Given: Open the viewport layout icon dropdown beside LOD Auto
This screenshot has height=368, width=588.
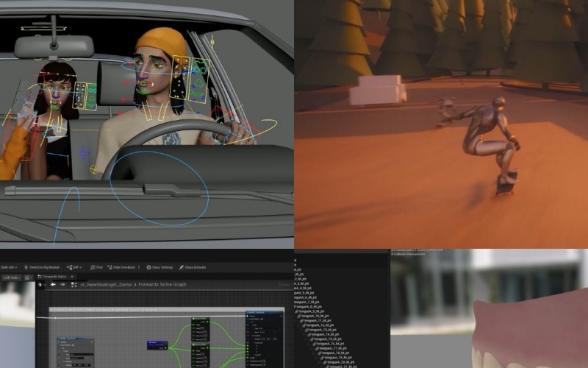Looking at the screenshot, I should tap(29, 277).
